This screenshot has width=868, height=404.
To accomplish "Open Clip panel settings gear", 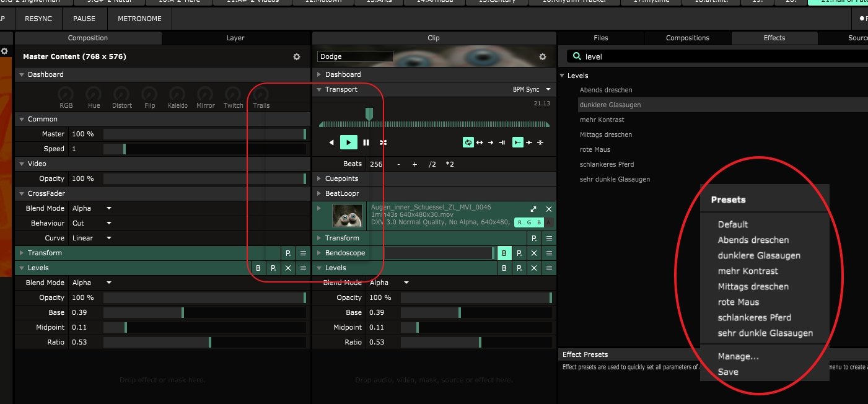I will click(x=543, y=56).
